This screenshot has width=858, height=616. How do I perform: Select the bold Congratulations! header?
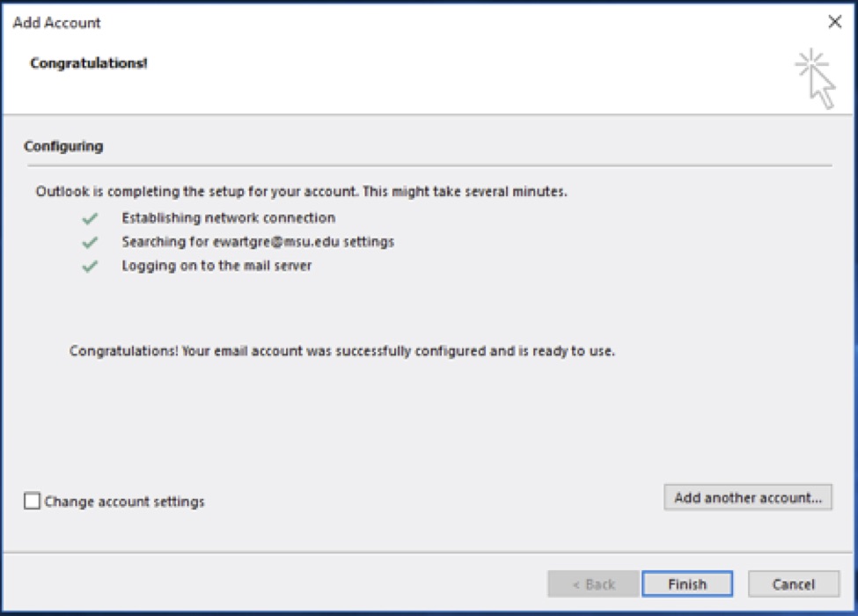coord(89,63)
